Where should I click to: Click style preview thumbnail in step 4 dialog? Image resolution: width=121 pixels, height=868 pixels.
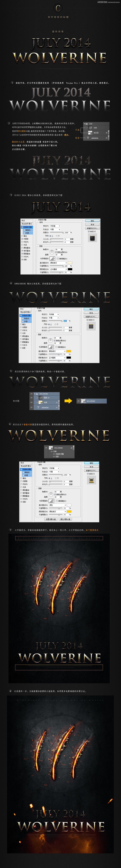click(91, 326)
